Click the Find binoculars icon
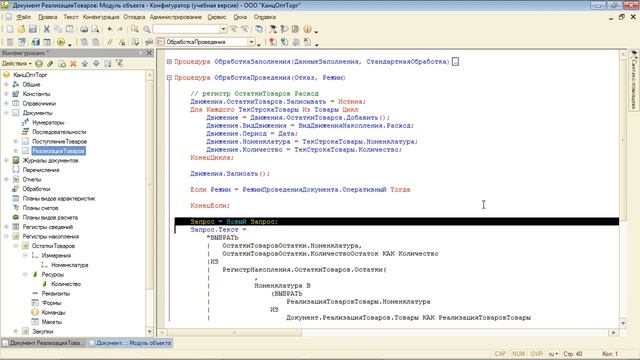This screenshot has height=360, width=640. point(134,29)
